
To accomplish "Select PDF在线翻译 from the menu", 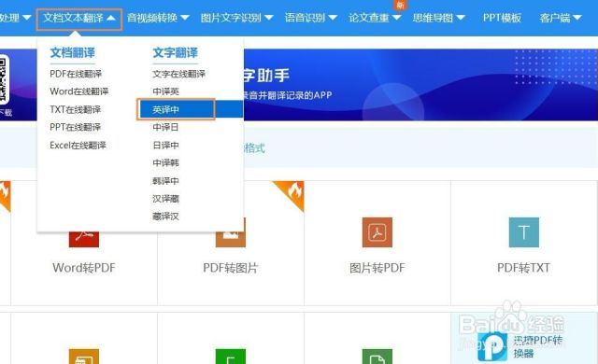I will point(76,74).
